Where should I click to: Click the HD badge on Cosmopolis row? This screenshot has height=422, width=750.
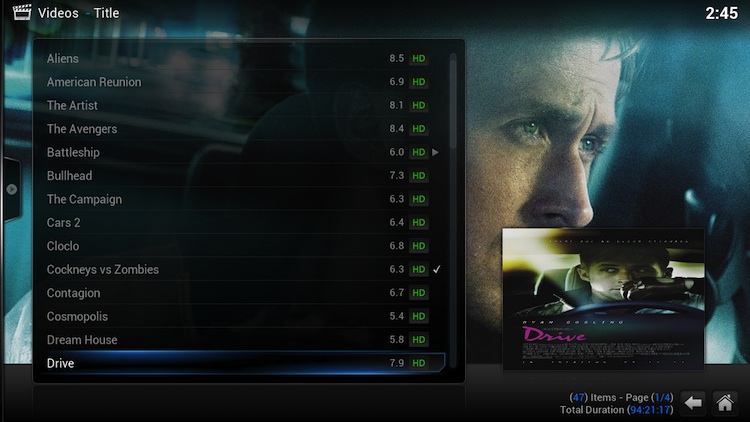[419, 316]
